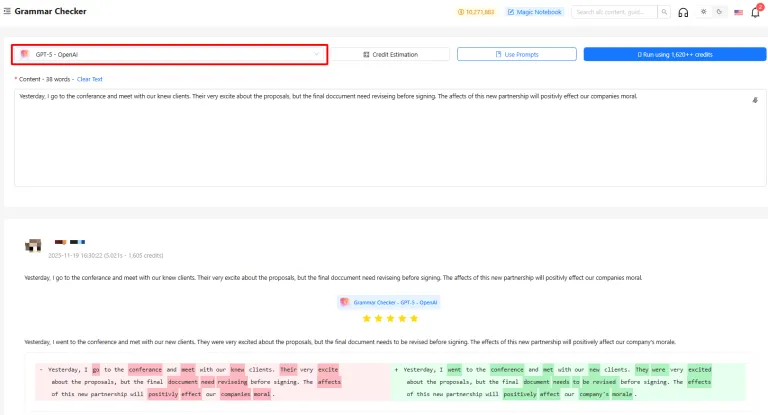Click the timestamp 2025-11-19 16:30:22

[x=75, y=255]
